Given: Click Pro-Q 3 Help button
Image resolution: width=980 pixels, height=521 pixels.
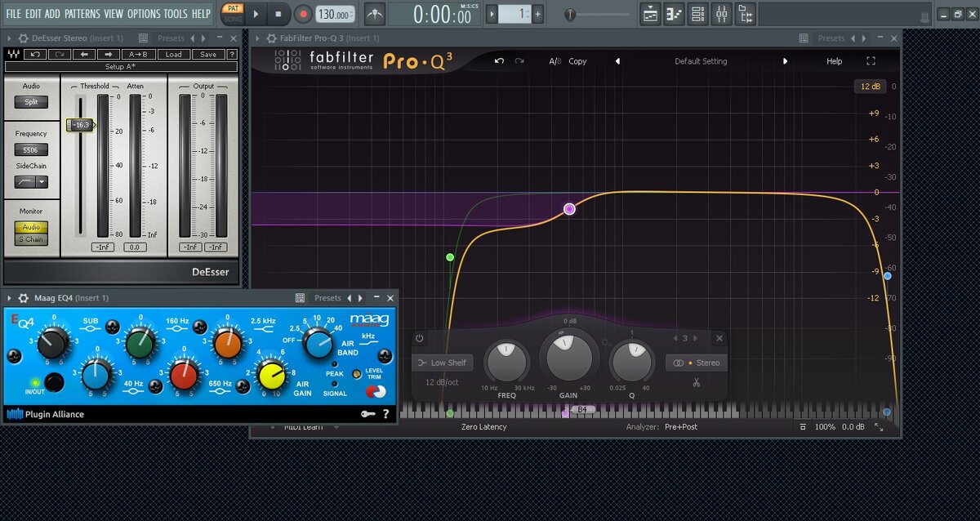Looking at the screenshot, I should [x=834, y=61].
